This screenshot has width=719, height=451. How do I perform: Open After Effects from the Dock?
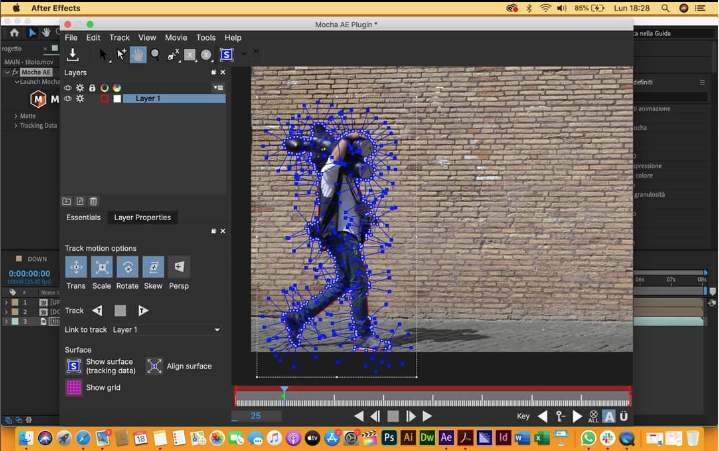(445, 438)
